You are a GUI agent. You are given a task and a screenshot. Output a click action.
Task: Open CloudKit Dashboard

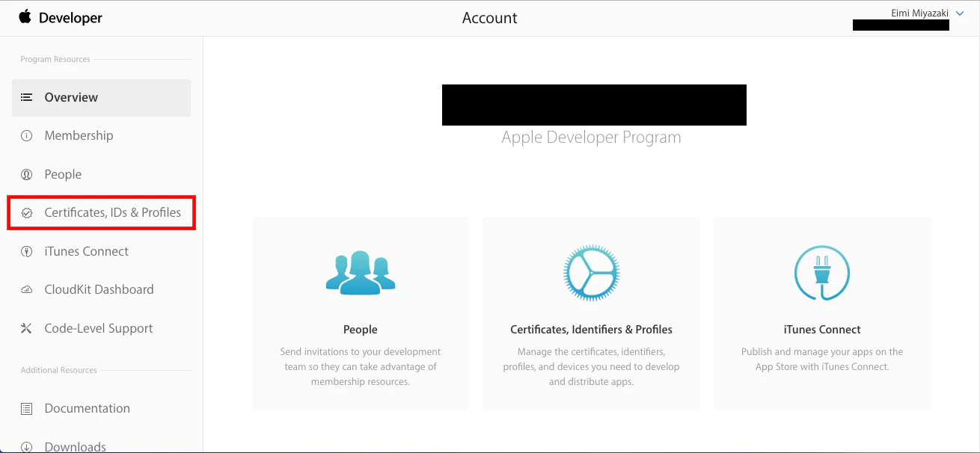tap(99, 289)
